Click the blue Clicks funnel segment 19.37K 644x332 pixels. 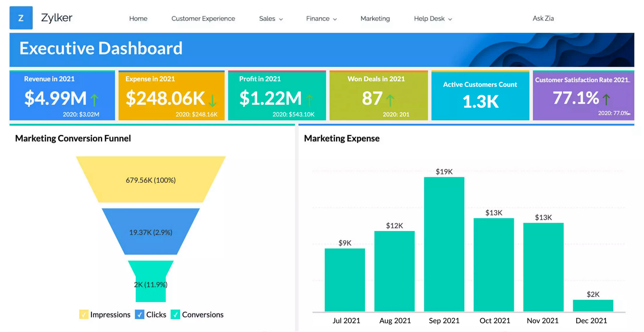[x=150, y=232]
